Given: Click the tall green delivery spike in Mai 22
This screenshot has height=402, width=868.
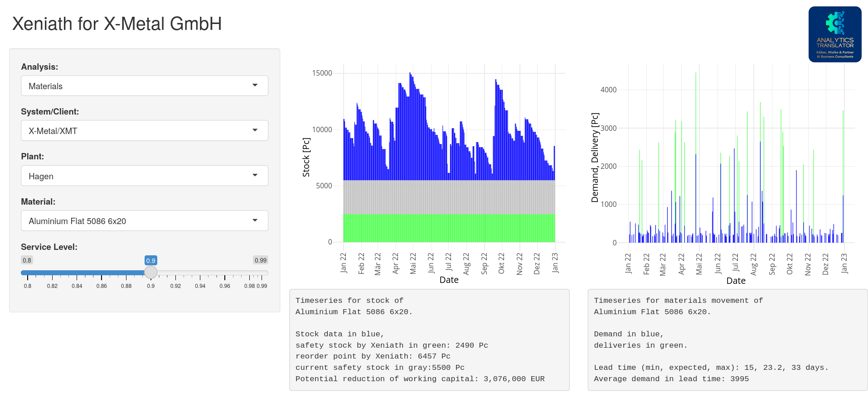Looking at the screenshot, I should click(696, 113).
